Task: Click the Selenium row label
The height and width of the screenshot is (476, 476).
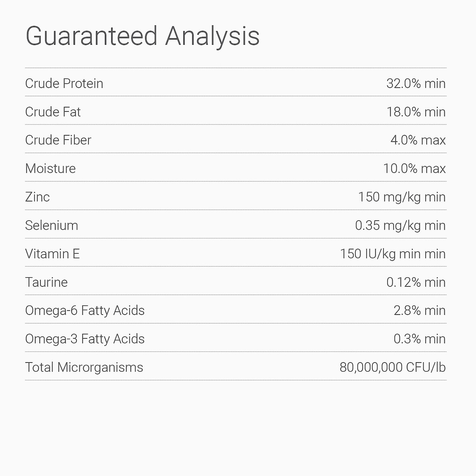Action: [x=52, y=225]
